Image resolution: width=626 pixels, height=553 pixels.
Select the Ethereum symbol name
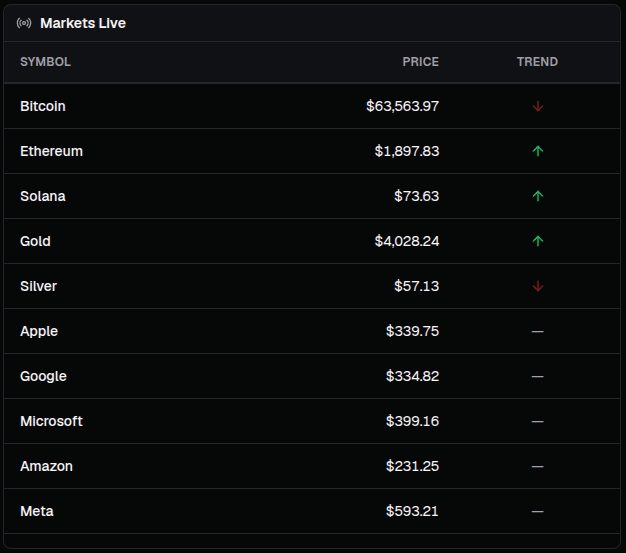[x=52, y=151]
